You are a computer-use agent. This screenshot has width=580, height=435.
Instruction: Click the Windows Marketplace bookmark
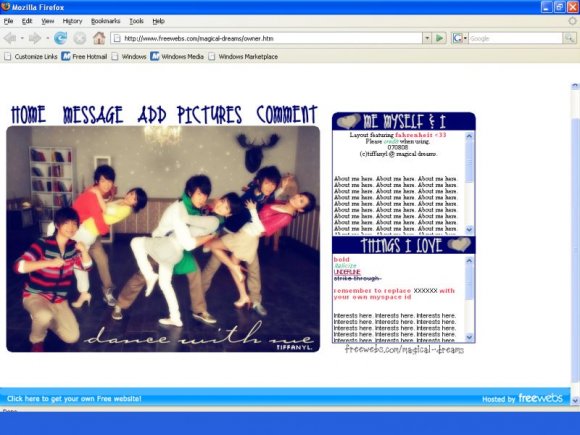(x=243, y=57)
